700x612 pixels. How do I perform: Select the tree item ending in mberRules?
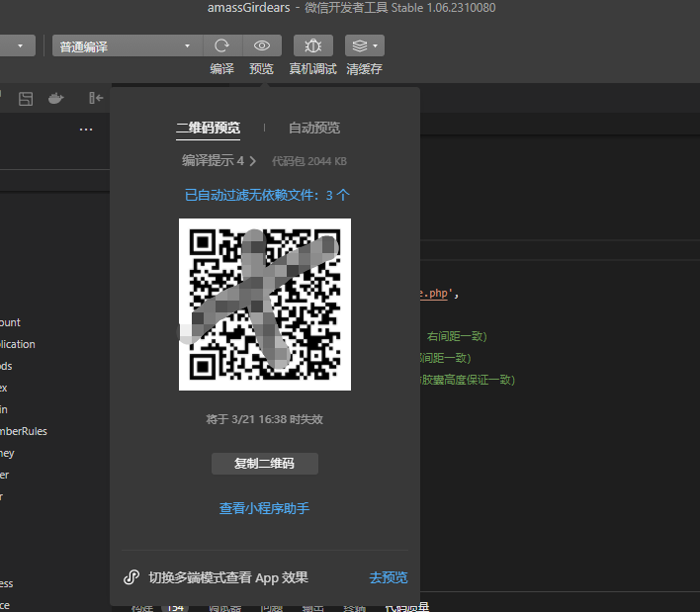pyautogui.click(x=24, y=431)
